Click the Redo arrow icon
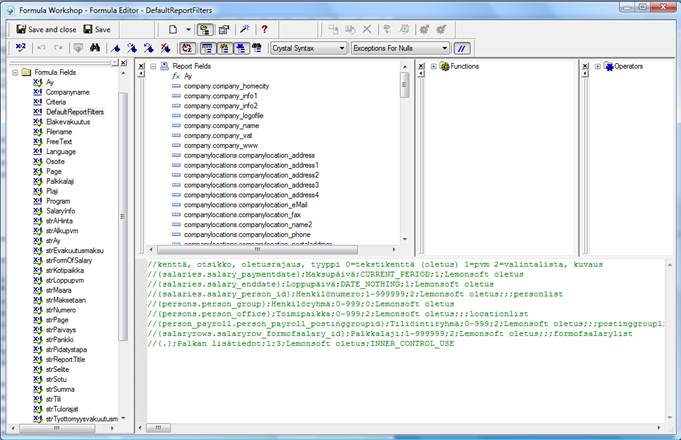The image size is (681, 440). [x=58, y=48]
